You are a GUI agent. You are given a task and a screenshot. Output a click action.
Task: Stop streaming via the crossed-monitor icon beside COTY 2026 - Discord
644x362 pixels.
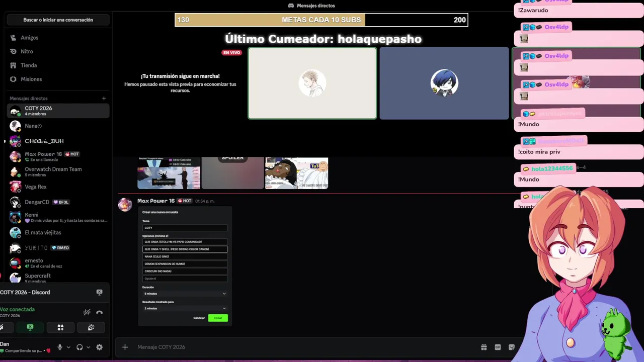[x=99, y=292]
